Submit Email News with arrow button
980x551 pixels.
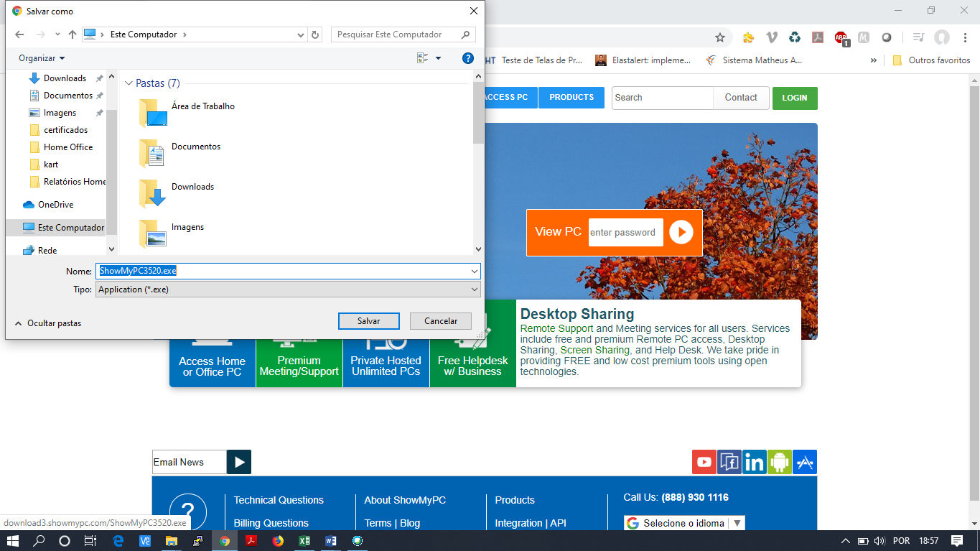click(x=239, y=462)
